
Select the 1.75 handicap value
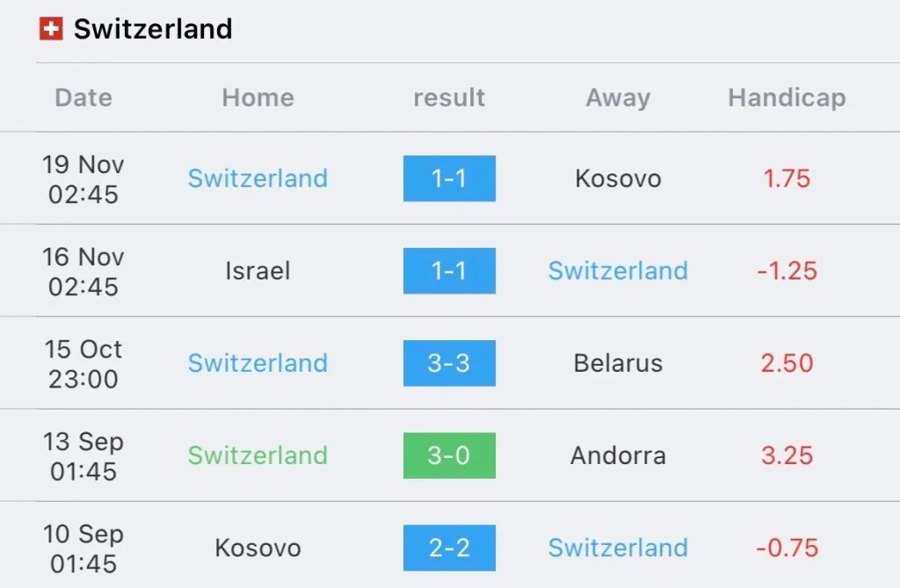click(787, 178)
